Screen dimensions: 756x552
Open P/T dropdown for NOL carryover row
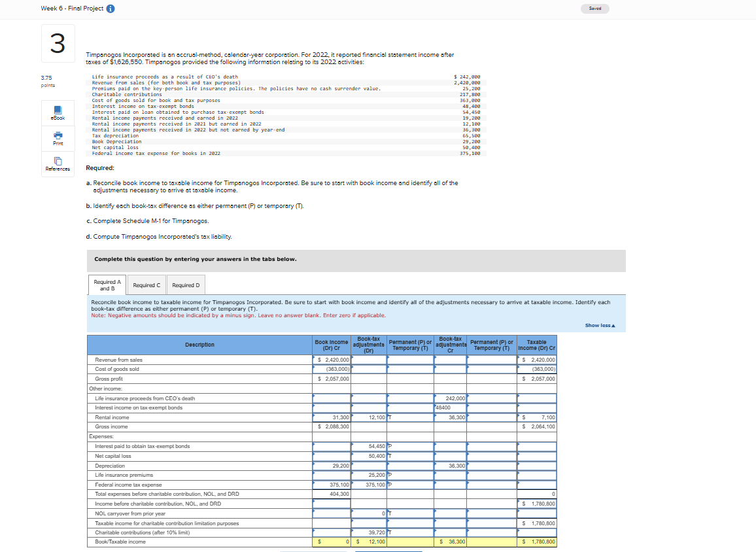coord(410,514)
